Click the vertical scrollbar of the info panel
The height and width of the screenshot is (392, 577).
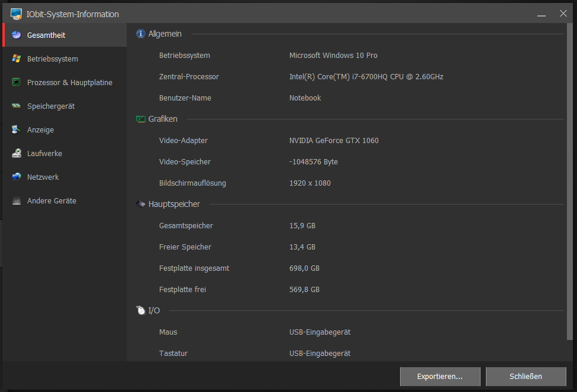pos(570,182)
